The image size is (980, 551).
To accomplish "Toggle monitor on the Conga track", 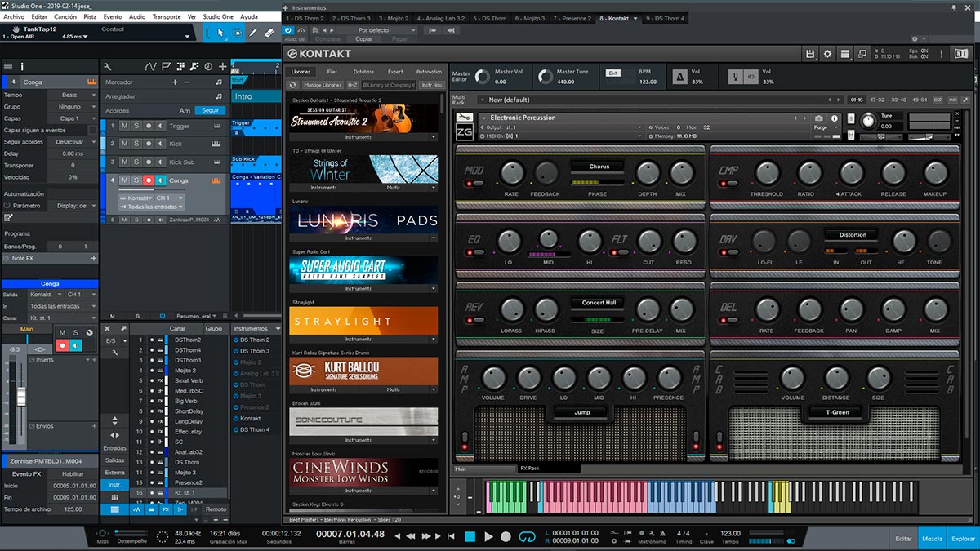I will (161, 180).
